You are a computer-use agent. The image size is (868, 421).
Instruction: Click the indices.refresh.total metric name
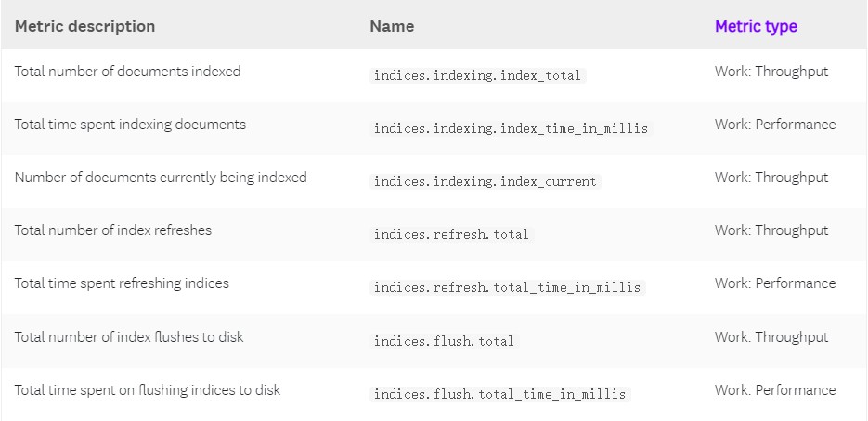click(451, 234)
